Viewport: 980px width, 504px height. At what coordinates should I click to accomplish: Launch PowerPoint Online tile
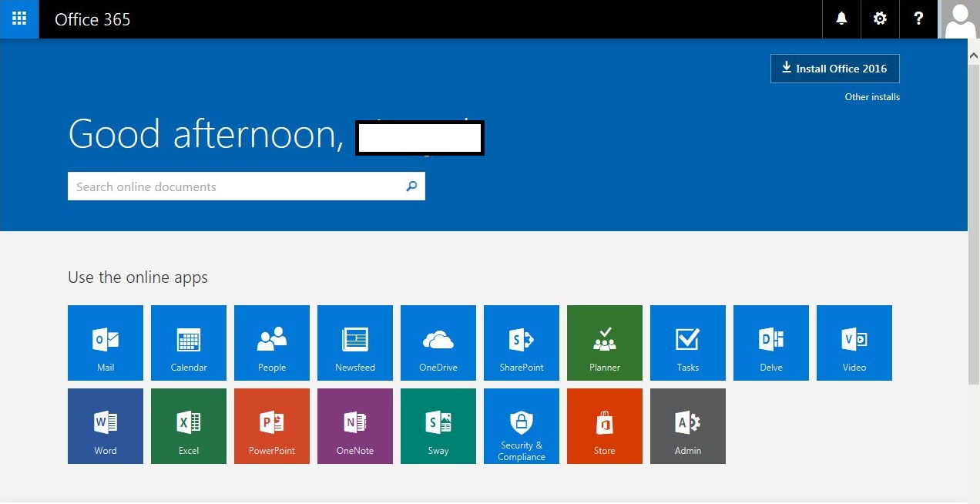[272, 426]
